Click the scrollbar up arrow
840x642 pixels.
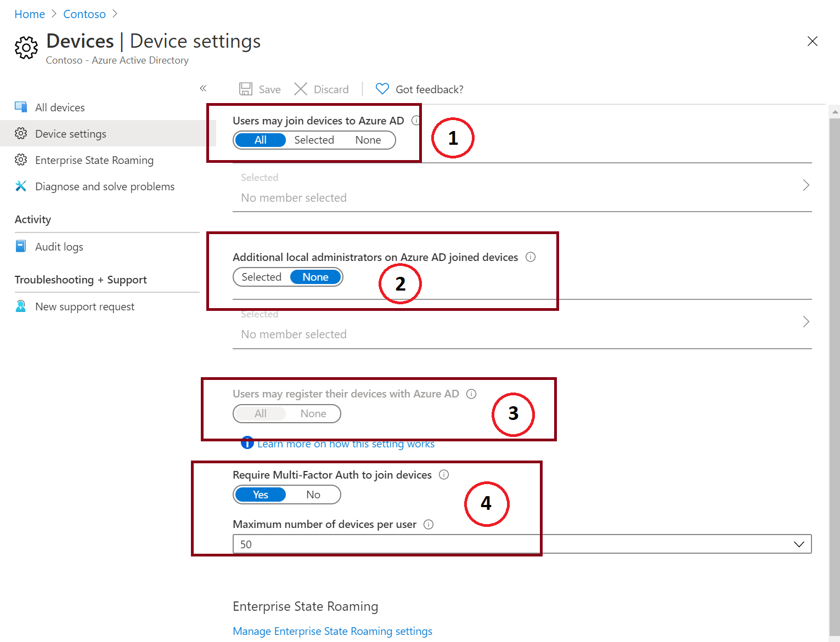[835, 111]
